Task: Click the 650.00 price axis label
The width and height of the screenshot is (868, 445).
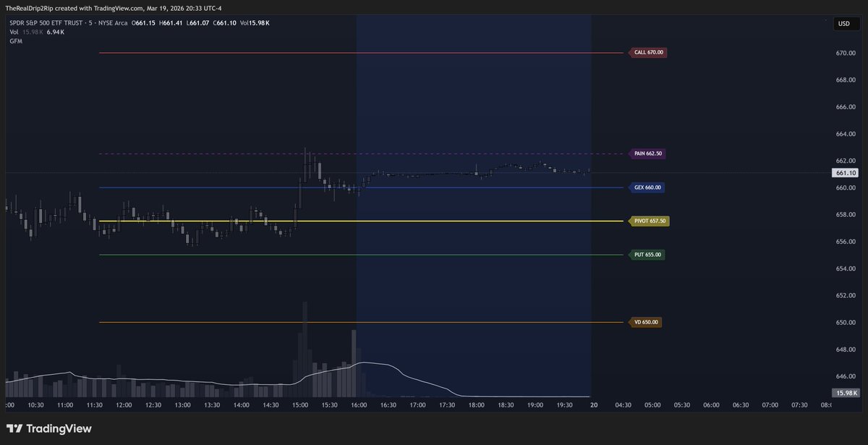Action: click(846, 323)
